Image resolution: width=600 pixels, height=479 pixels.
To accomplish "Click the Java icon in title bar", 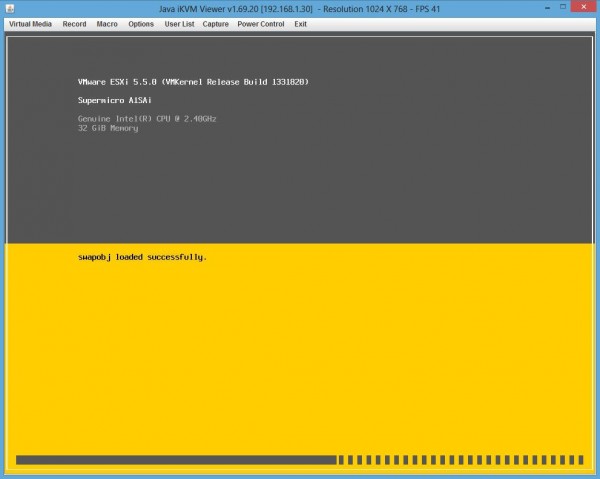I will (10, 8).
